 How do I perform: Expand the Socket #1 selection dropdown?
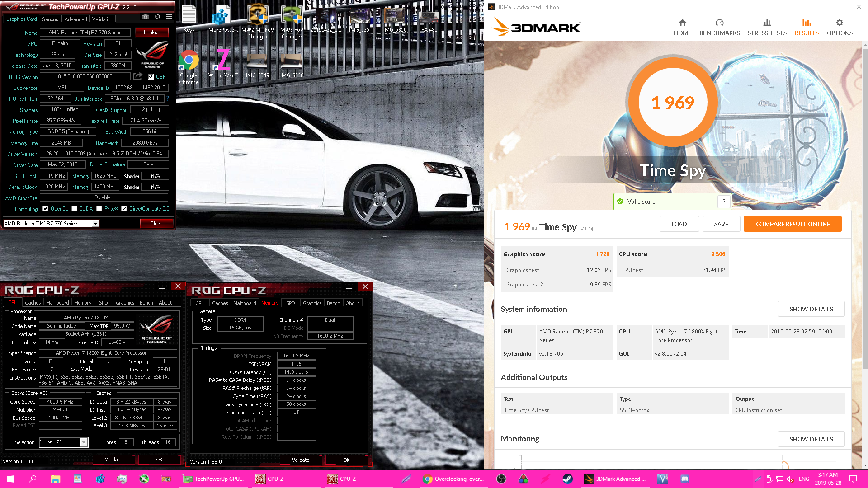click(84, 442)
